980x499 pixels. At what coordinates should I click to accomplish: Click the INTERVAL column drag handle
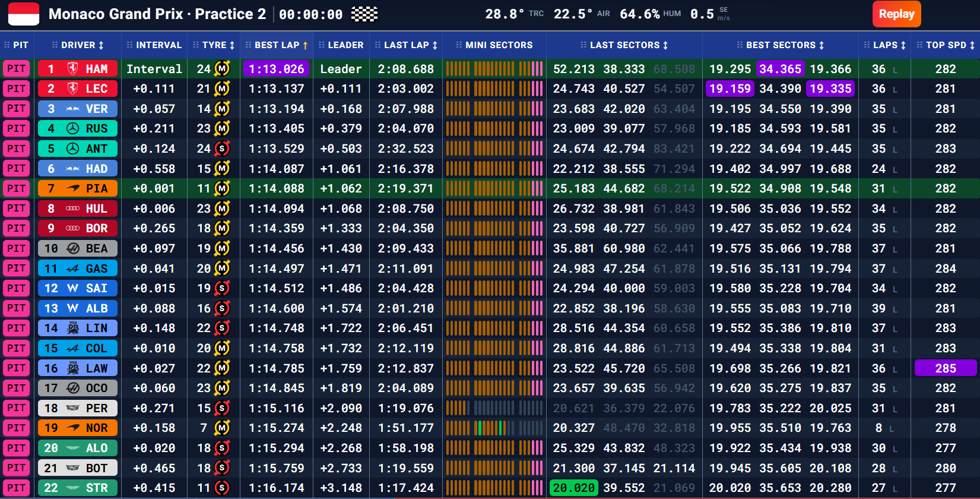pos(129,45)
